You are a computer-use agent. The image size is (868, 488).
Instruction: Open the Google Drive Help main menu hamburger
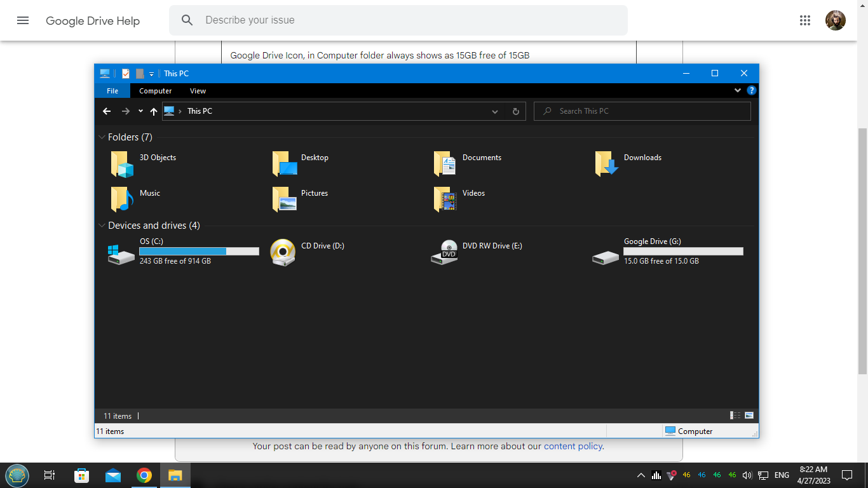23,20
